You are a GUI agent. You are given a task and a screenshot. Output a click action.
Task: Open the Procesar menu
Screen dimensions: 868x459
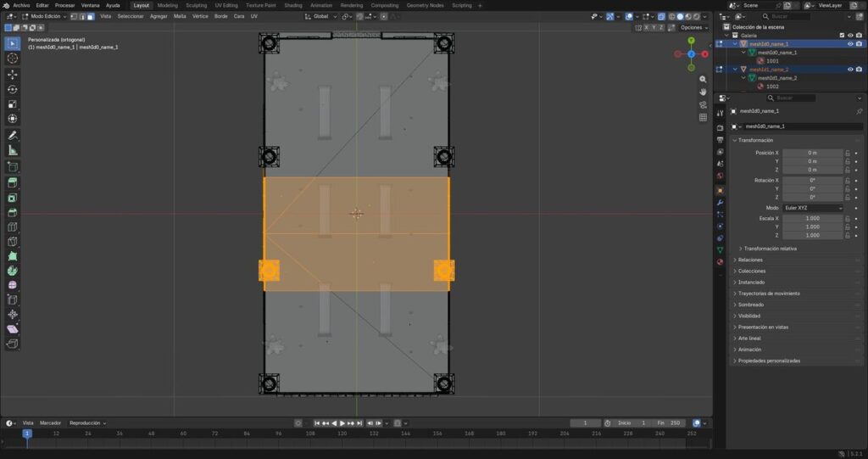click(64, 6)
